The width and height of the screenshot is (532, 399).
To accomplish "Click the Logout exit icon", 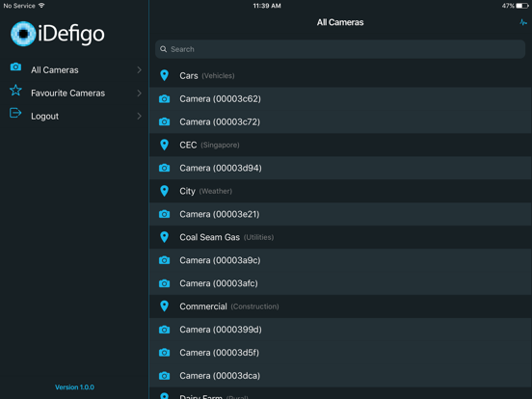I will [15, 113].
